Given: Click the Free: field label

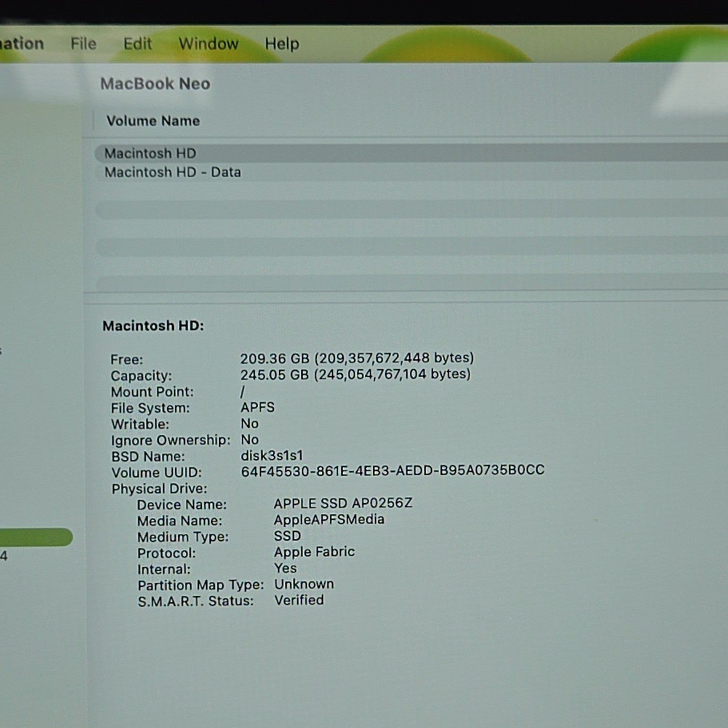Looking at the screenshot, I should pyautogui.click(x=127, y=360).
